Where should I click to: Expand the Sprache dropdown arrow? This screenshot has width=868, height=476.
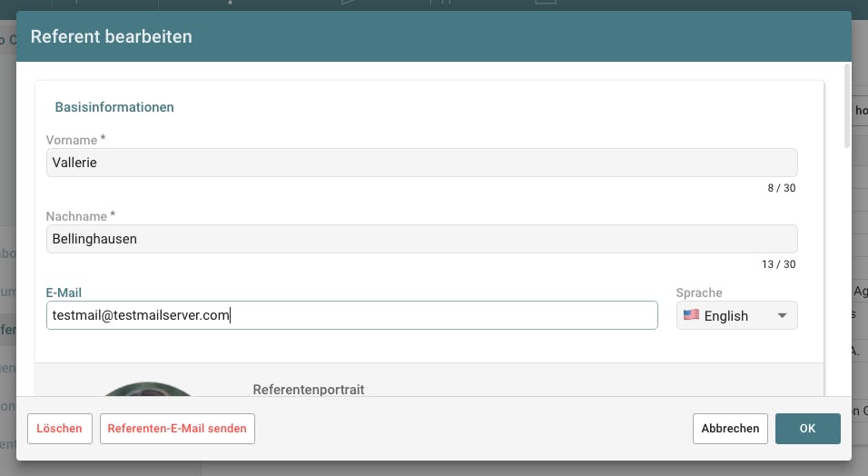point(782,316)
